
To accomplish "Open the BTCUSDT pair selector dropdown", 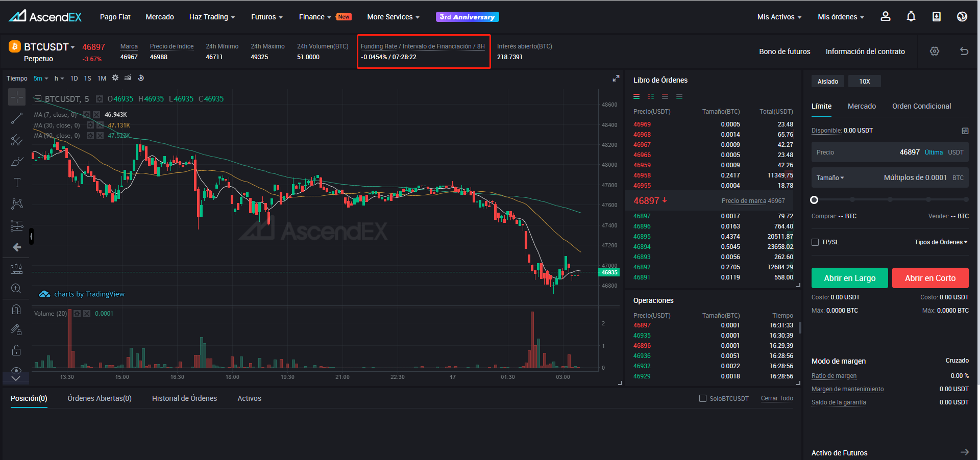I will (50, 47).
